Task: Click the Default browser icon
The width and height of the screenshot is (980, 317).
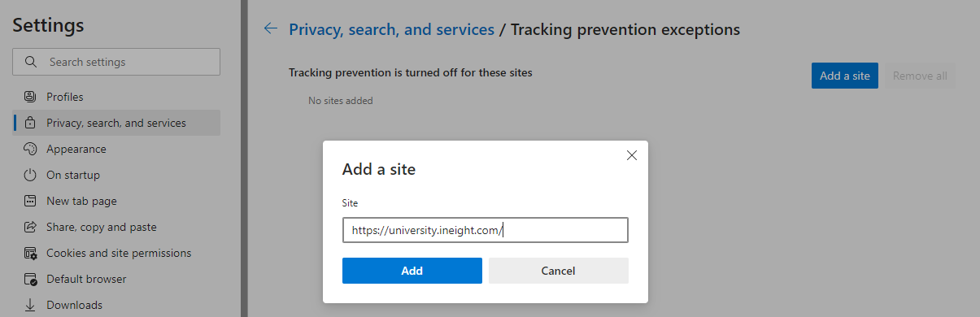Action: tap(30, 279)
